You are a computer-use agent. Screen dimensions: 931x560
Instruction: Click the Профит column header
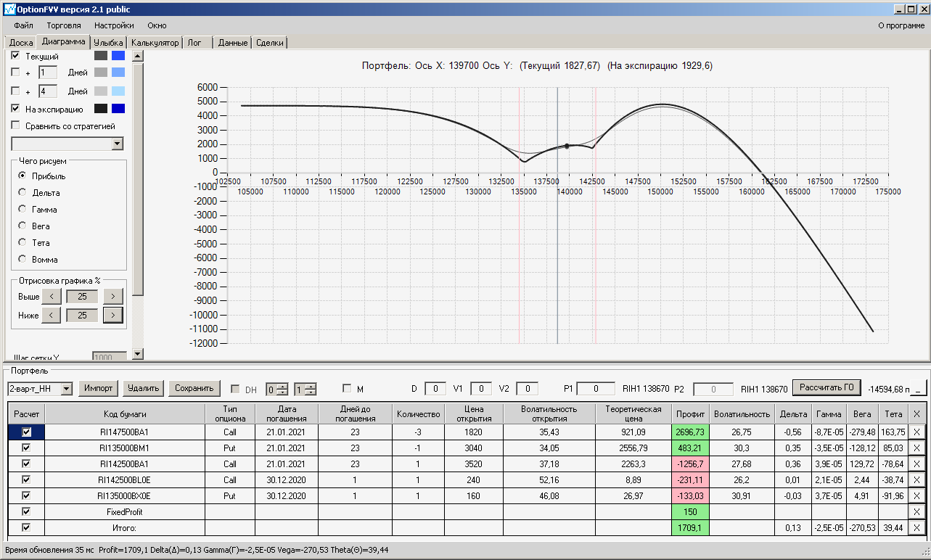point(690,413)
